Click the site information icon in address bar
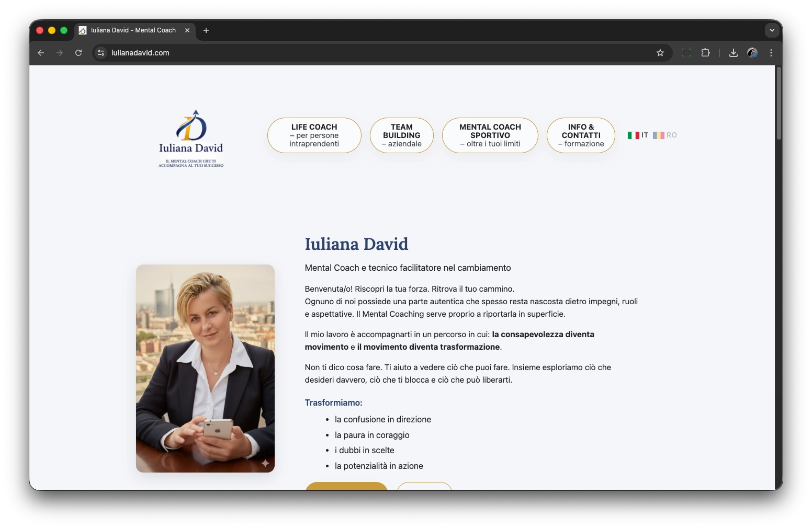 (100, 53)
